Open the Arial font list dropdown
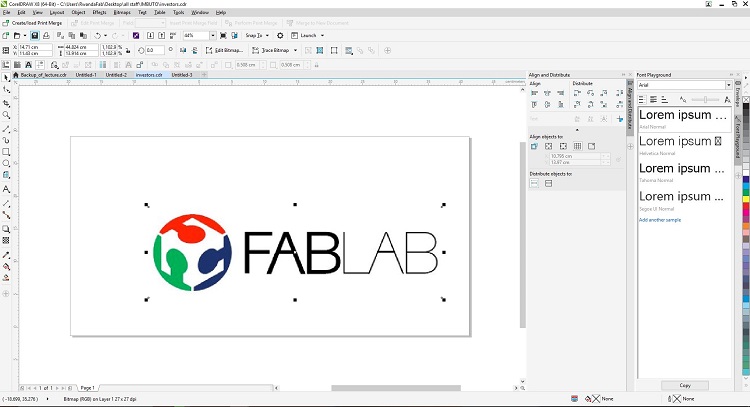750x407 pixels. [728, 85]
